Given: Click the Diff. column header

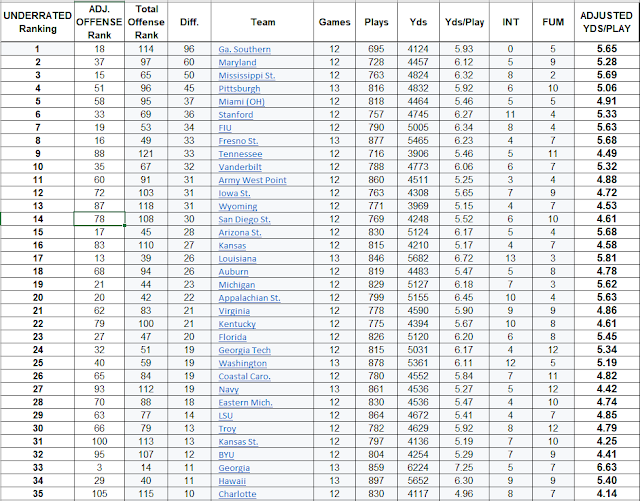Looking at the screenshot, I should 189,22.
